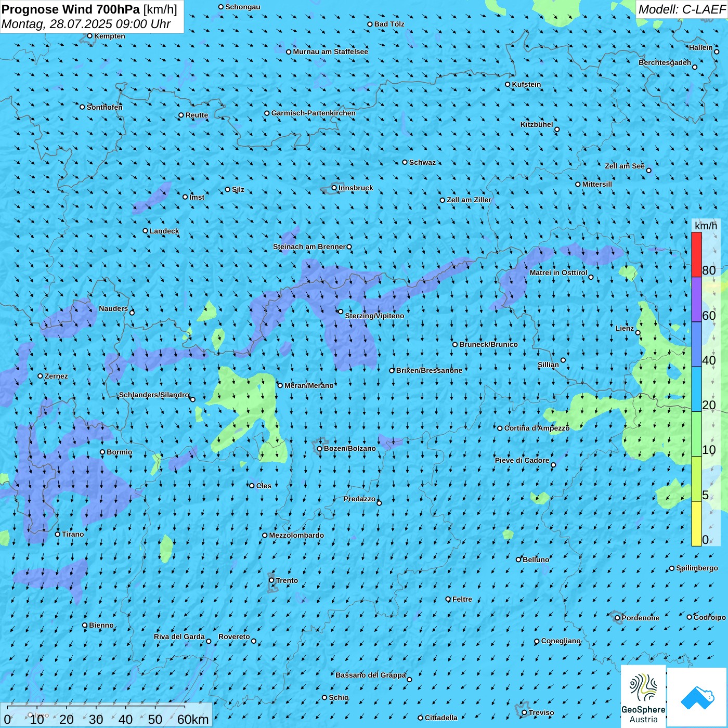Image resolution: width=728 pixels, height=728 pixels.
Task: Click the 'Bassano del Grappa' label
Action: [x=371, y=675]
